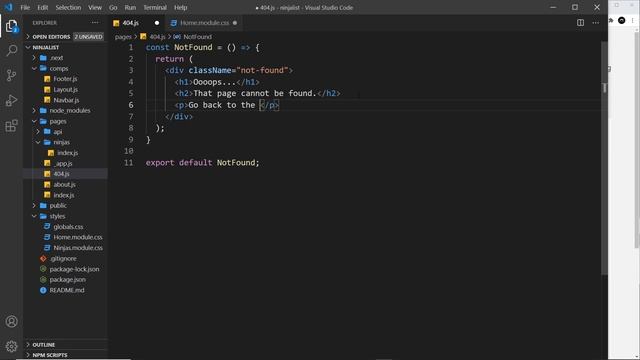This screenshot has height=360, width=640.
Task: Open the Help menu
Action: coord(180,7)
